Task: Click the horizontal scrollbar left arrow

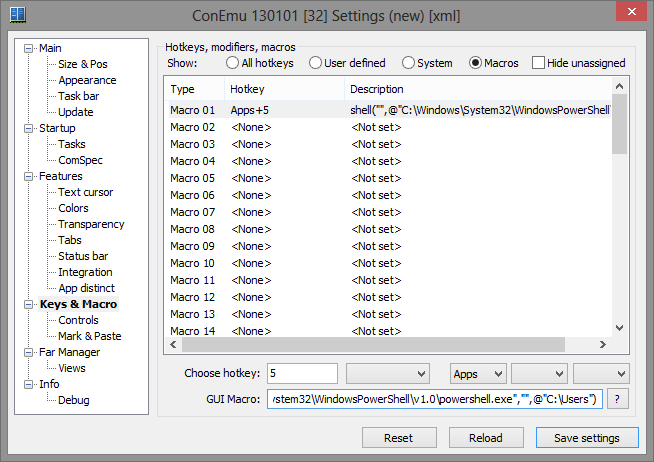Action: coord(171,344)
